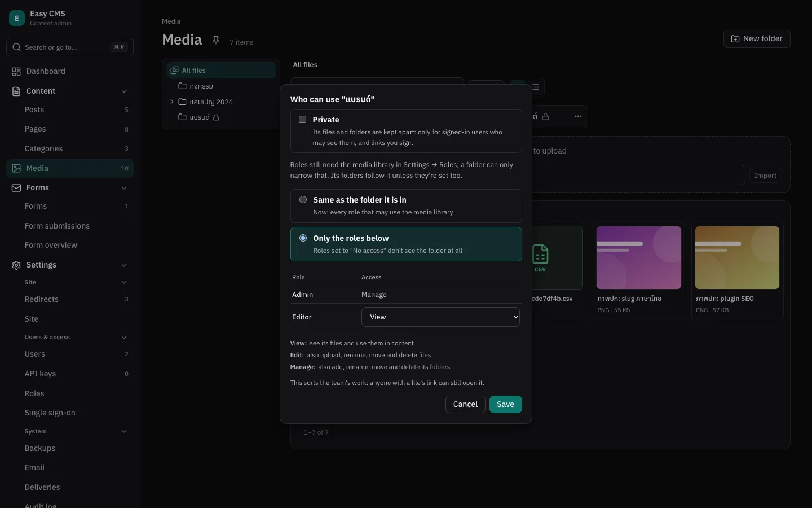
Task: Click the Dashboard grid icon
Action: pos(16,71)
